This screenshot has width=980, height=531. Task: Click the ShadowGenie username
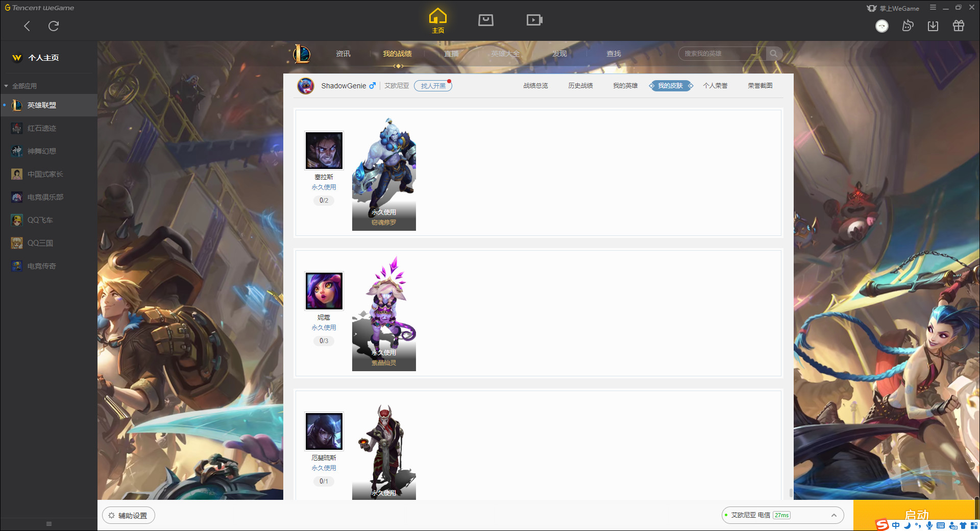point(344,86)
